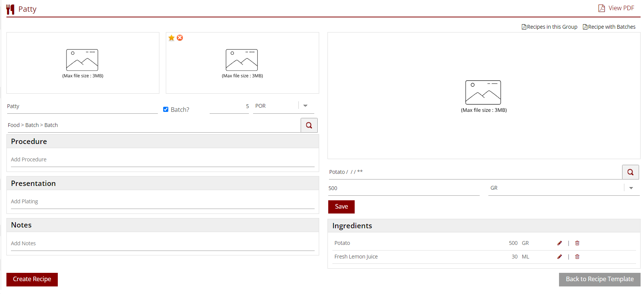Uncheck the Batch? checkbox
This screenshot has width=644, height=294.
click(x=166, y=110)
